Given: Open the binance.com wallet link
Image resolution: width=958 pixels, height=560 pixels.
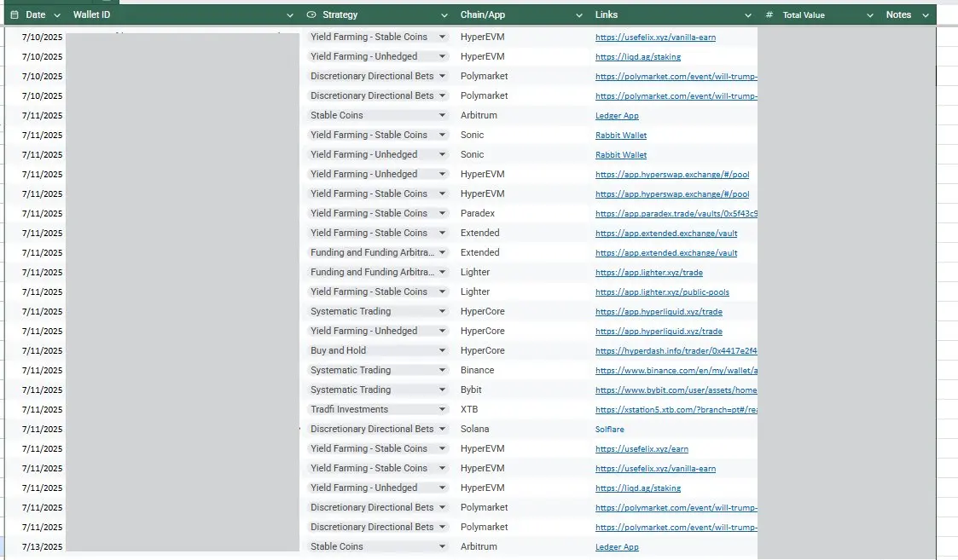Looking at the screenshot, I should coord(676,370).
